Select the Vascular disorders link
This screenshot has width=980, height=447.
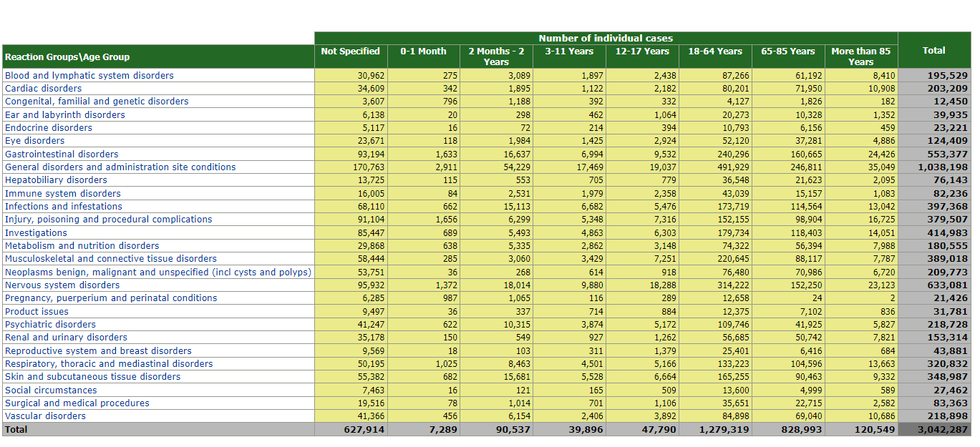(x=45, y=416)
